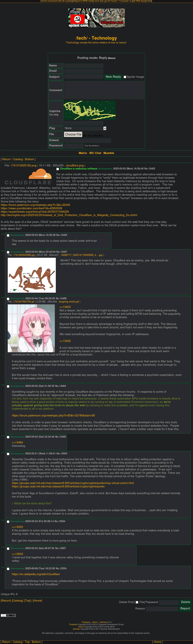Check the box for post No.13402
This screenshot has height=644, width=193.
pyautogui.click(x=58, y=169)
